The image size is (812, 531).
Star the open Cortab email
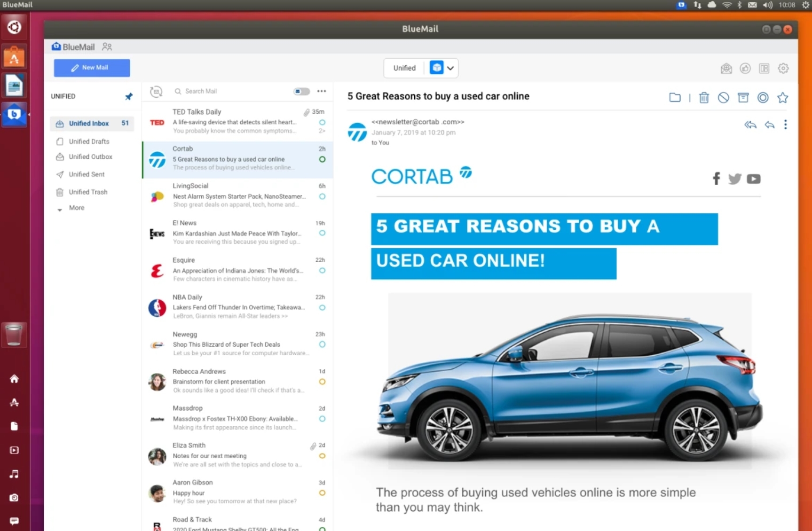click(782, 98)
